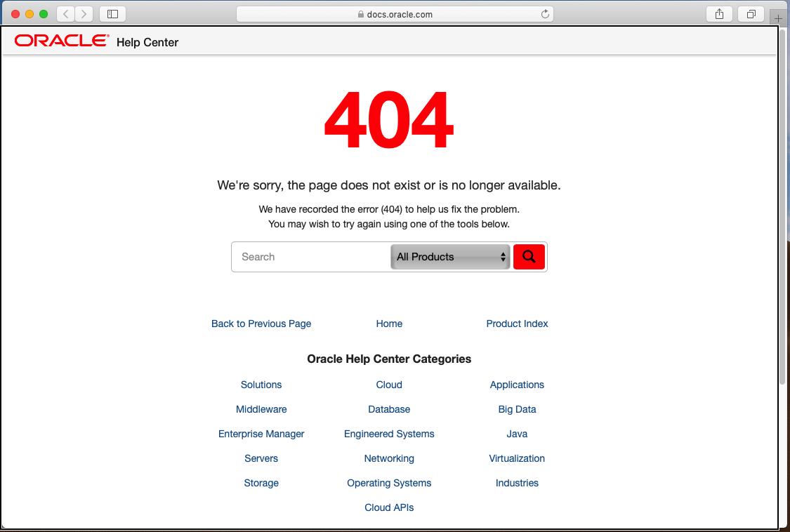Click Safari's back arrow button
Screen dimensions: 790x532
point(65,14)
